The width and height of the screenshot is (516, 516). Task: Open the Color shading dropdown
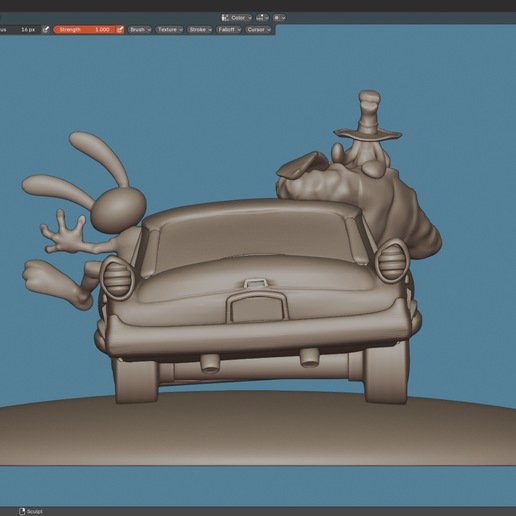click(237, 18)
